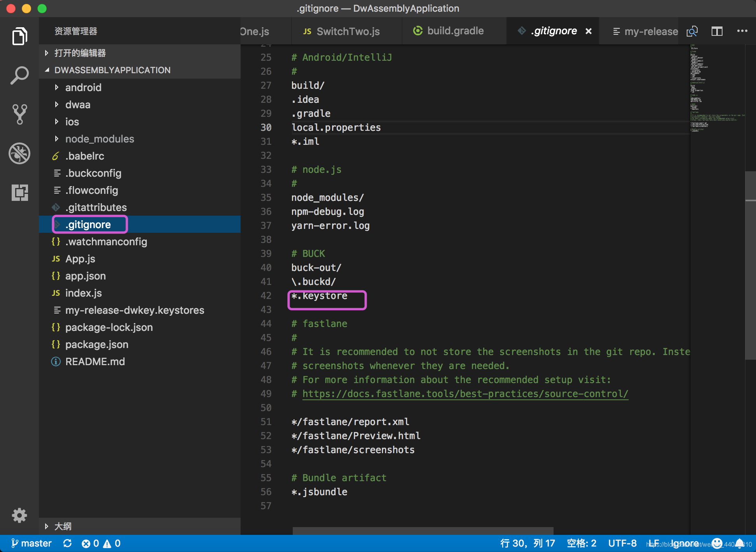
Task: Place cursor on local.properties line
Action: 336,128
